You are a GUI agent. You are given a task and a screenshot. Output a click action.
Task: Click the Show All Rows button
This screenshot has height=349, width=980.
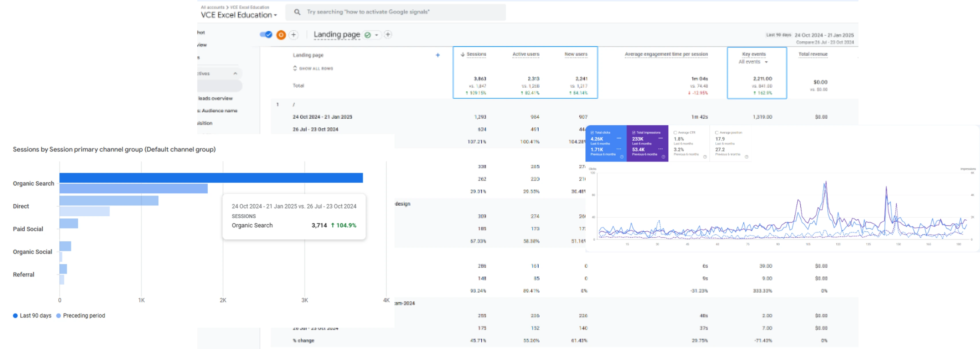coord(313,68)
